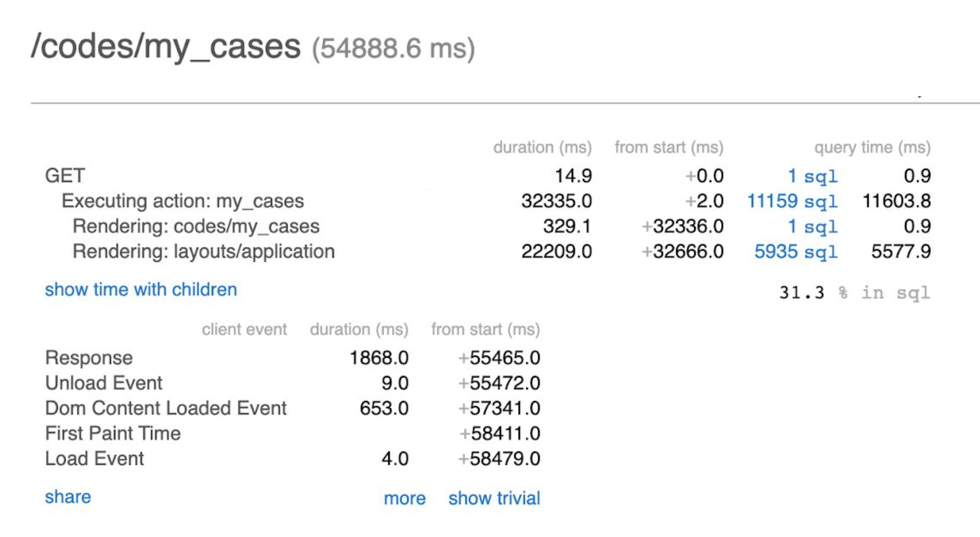Click the 1868.0 Response duration
The image size is (980, 537).
pos(379,357)
